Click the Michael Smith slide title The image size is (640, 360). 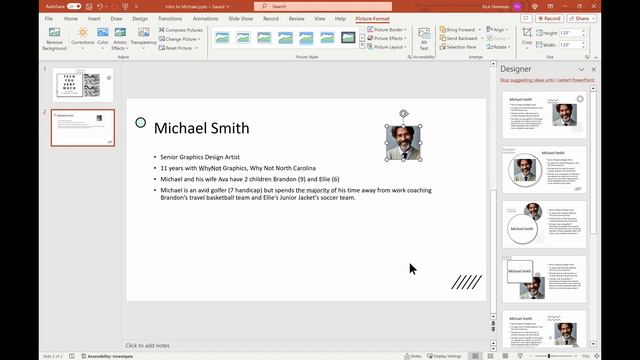pos(202,128)
